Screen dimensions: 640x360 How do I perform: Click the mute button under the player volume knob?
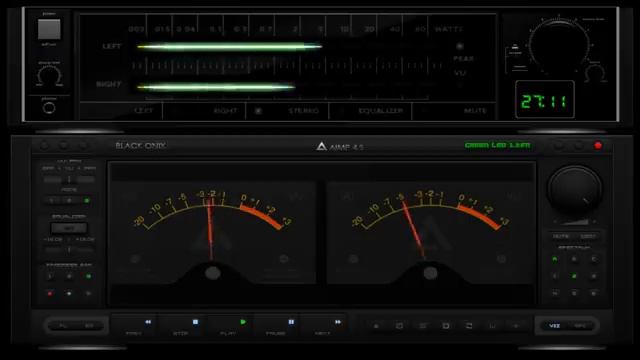(x=560, y=236)
